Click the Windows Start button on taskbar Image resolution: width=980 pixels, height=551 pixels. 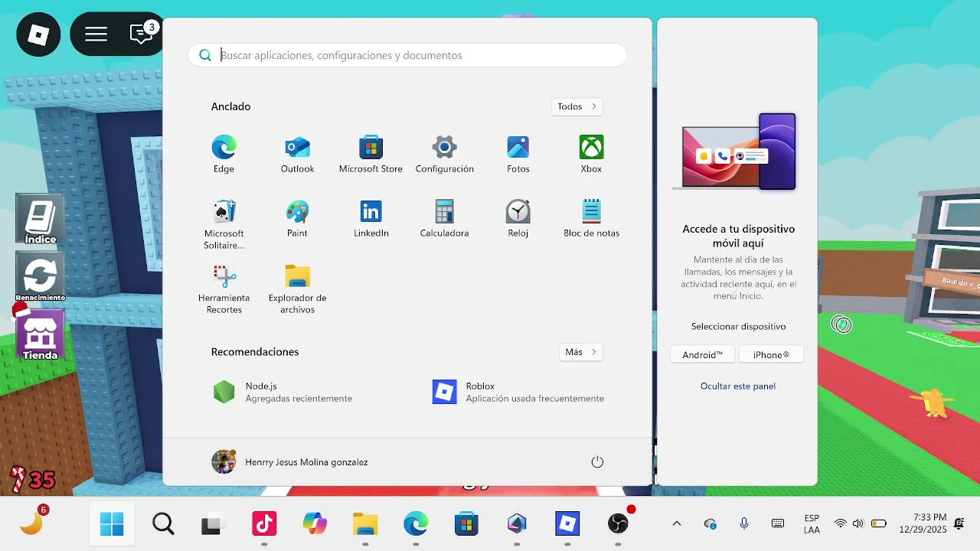(x=112, y=523)
